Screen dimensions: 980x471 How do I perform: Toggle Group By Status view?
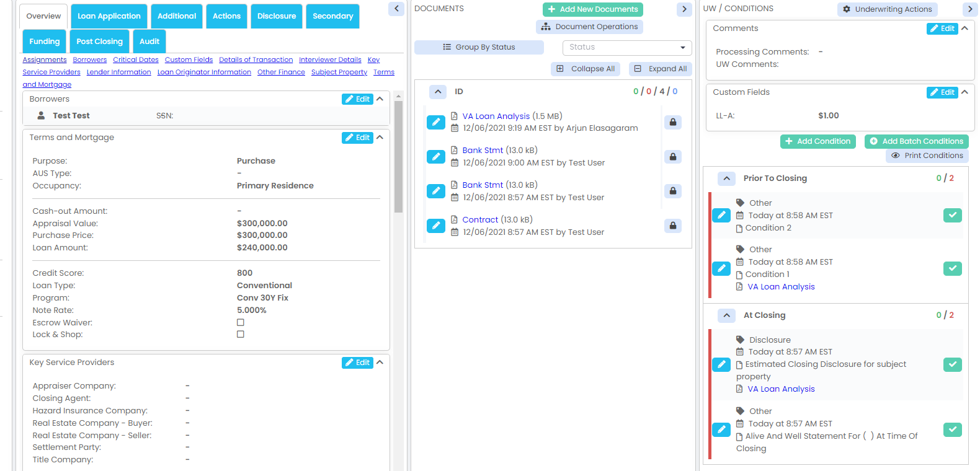click(x=479, y=47)
